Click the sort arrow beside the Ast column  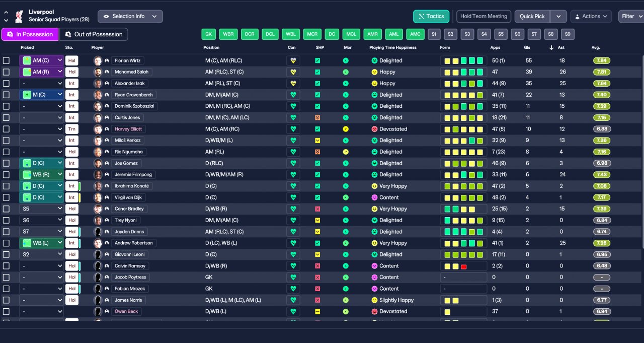coord(551,47)
